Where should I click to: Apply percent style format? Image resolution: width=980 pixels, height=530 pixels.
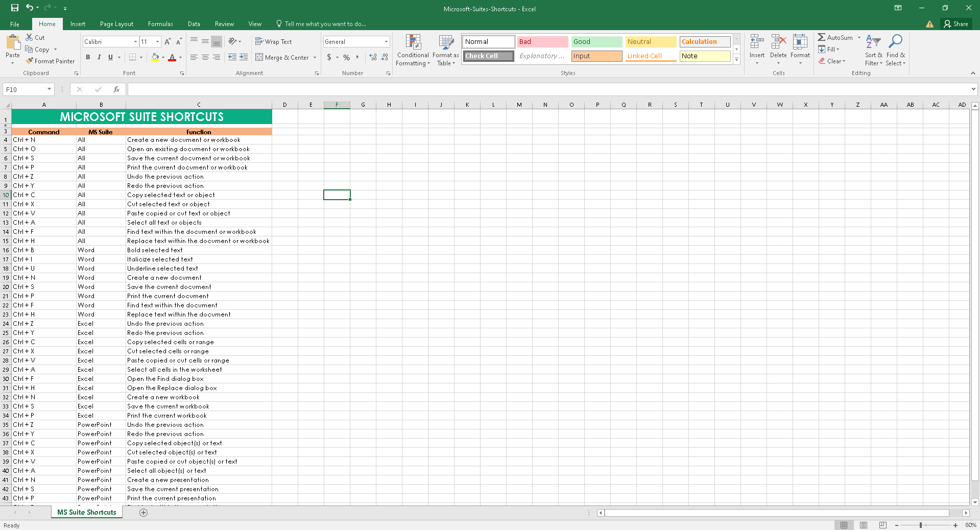click(347, 57)
